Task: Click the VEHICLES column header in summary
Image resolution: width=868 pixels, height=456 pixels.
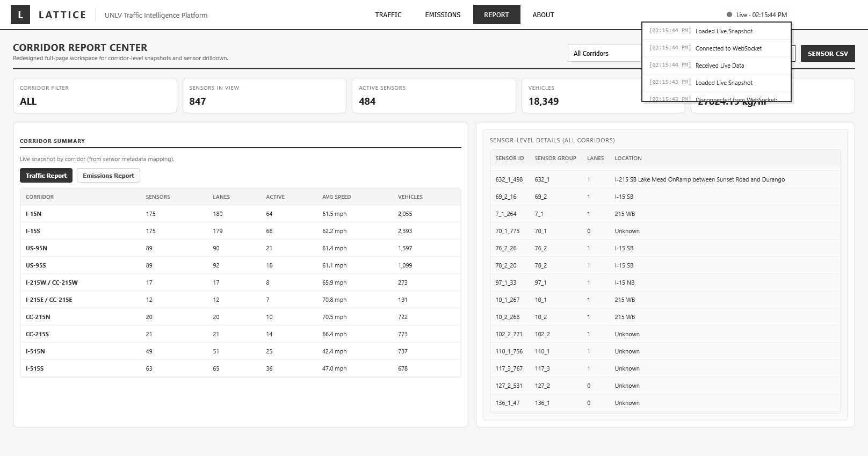Action: click(410, 197)
